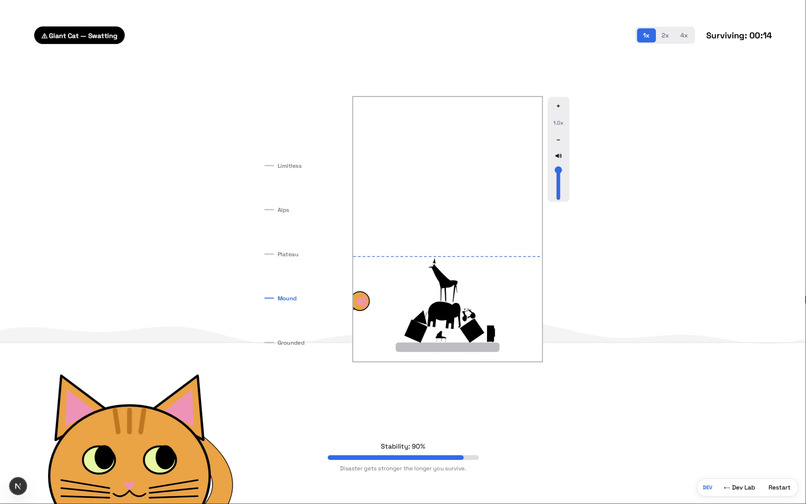Click the highlighted Mound height marker
Viewport: 806px width, 504px height.
281,298
